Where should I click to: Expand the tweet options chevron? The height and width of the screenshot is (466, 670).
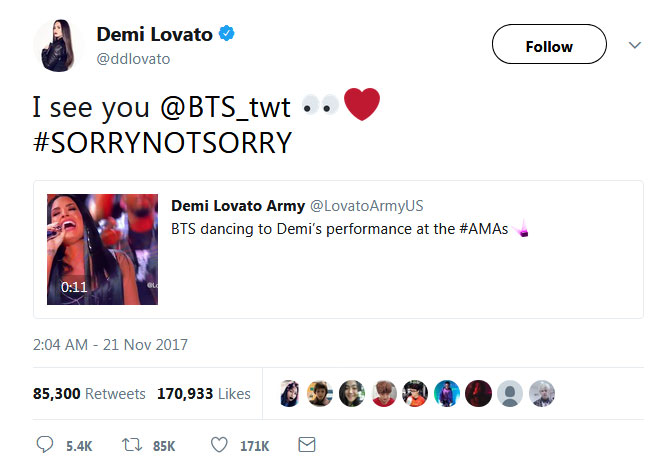coord(633,44)
